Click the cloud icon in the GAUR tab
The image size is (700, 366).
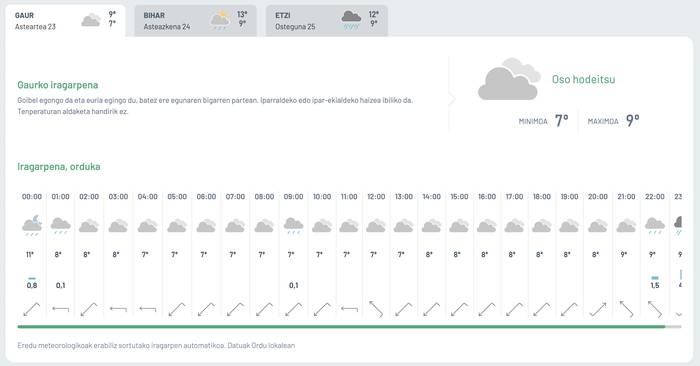(91, 20)
